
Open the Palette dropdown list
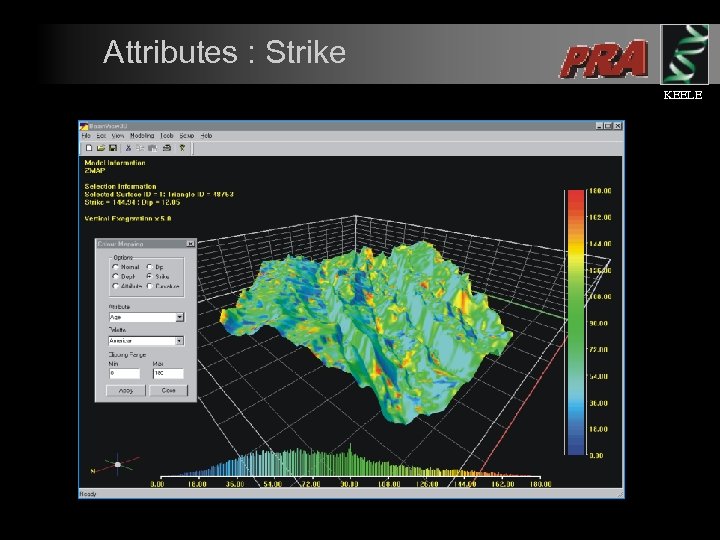point(180,341)
